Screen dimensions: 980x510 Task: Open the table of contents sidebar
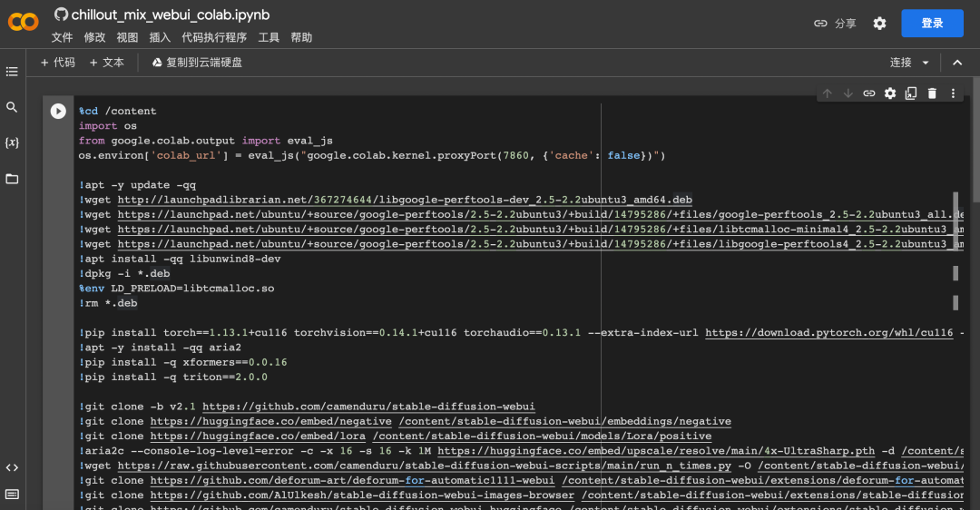[12, 72]
